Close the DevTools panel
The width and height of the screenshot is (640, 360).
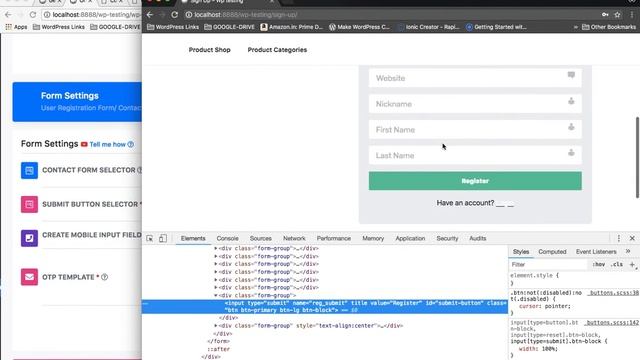click(632, 238)
